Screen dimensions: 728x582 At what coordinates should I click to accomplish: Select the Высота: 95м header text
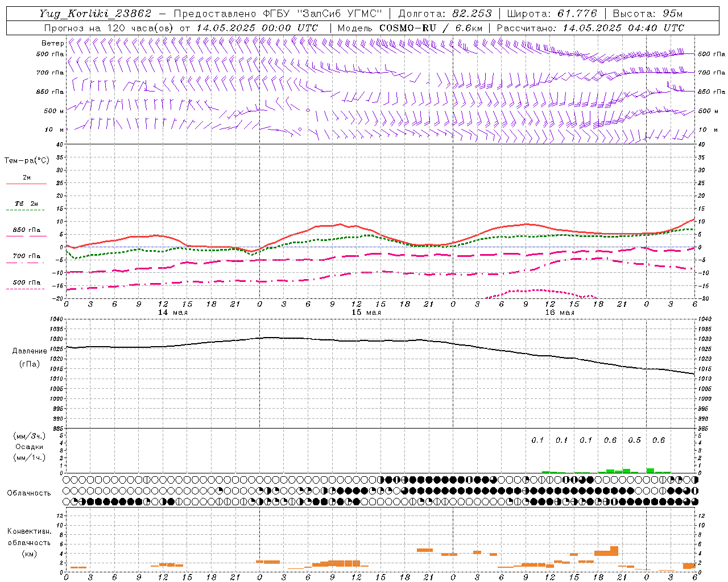tap(648, 14)
